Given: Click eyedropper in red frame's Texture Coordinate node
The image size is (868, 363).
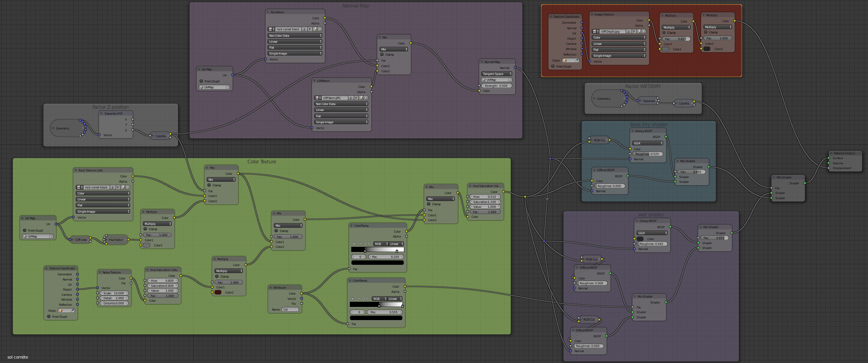Looking at the screenshot, I should coord(577,61).
